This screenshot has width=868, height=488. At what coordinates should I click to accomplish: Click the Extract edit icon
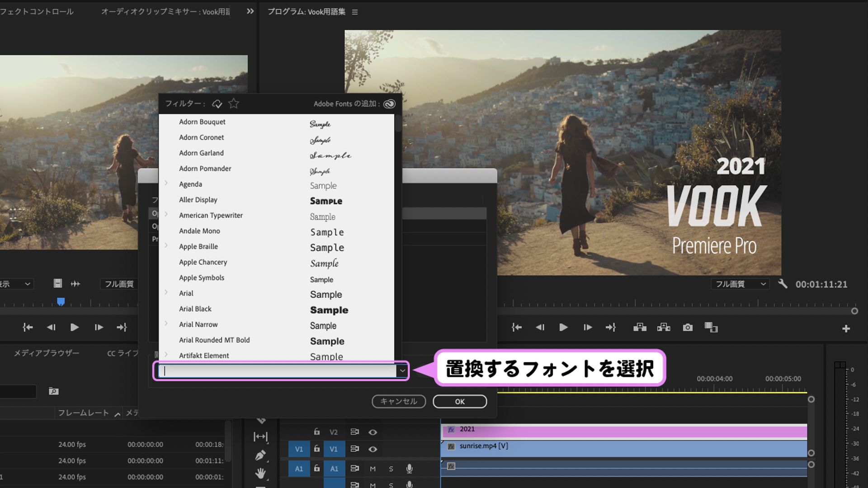click(664, 327)
